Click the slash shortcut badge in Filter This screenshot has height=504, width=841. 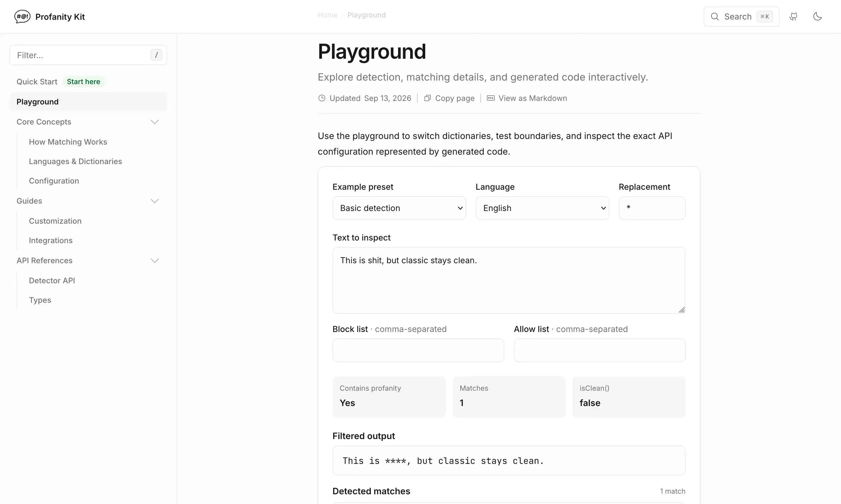156,55
